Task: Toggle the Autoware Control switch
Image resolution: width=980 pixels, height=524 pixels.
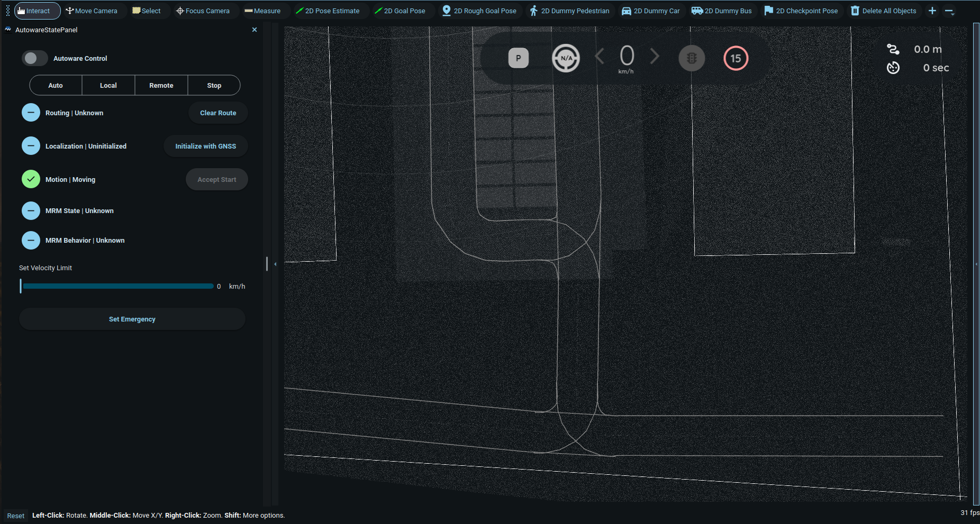Action: click(35, 58)
